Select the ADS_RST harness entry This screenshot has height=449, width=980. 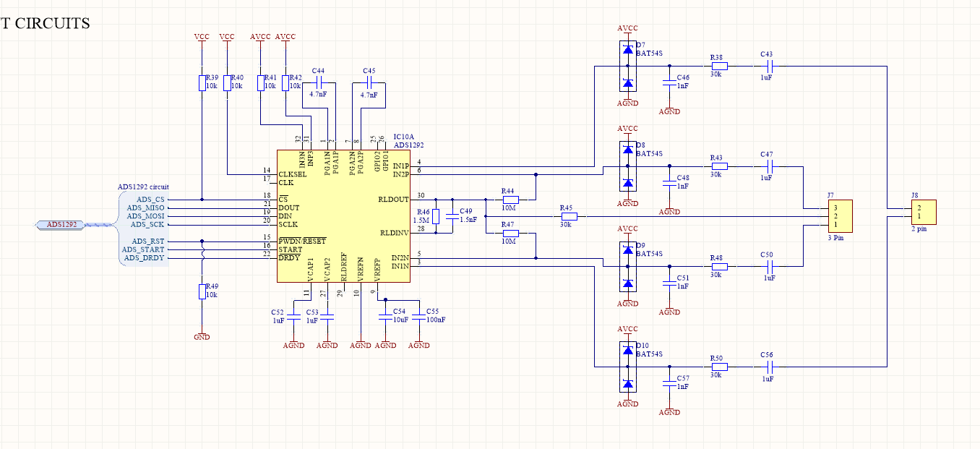tap(149, 241)
